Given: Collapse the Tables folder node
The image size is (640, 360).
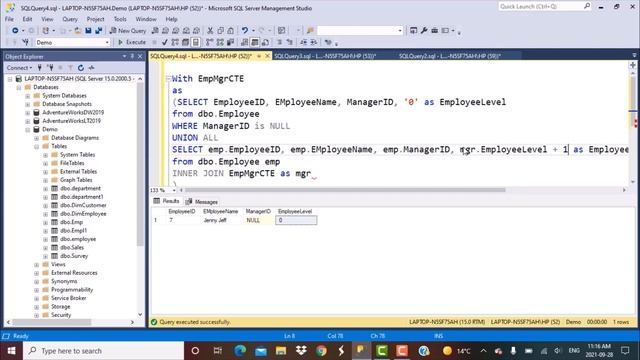Looking at the screenshot, I should pyautogui.click(x=37, y=147).
